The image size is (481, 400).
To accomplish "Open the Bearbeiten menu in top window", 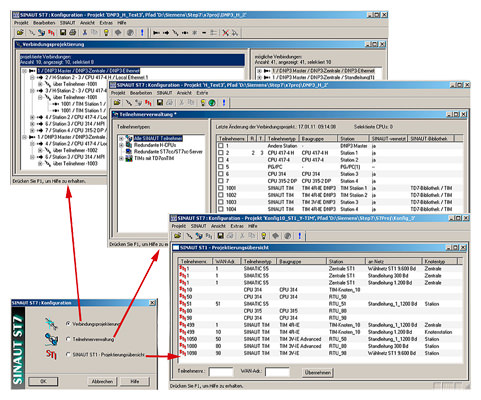I will coord(44,23).
